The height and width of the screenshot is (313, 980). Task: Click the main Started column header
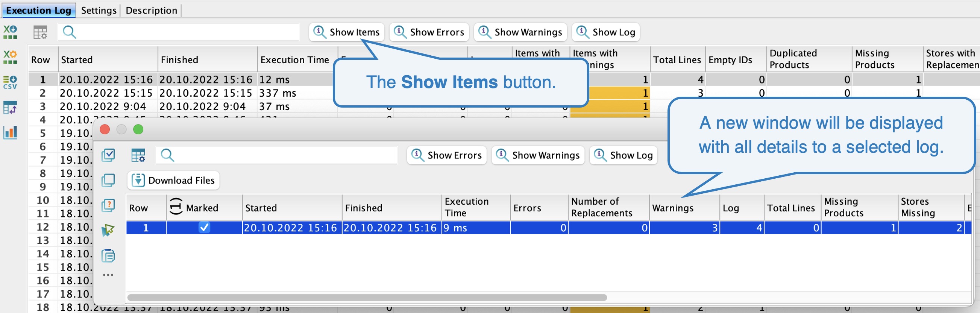click(x=108, y=59)
